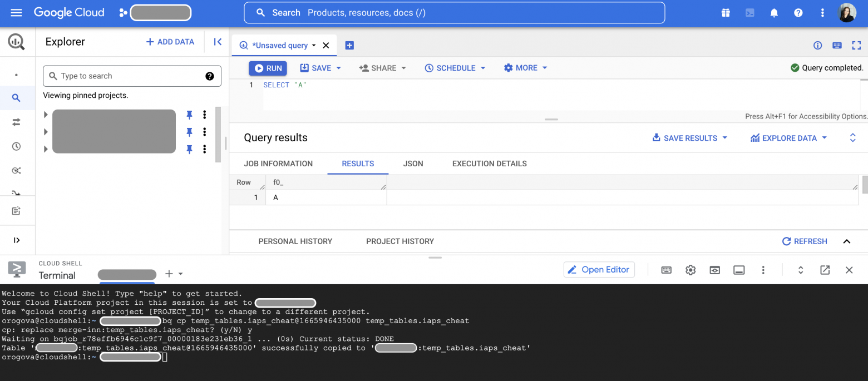Open the help question mark menu
Screen dimensions: 868x381
[x=798, y=13]
